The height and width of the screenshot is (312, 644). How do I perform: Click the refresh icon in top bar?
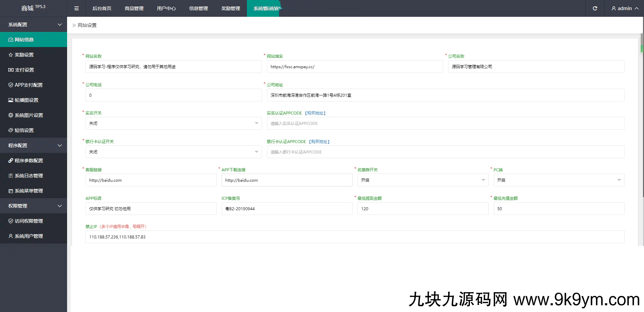coord(595,8)
